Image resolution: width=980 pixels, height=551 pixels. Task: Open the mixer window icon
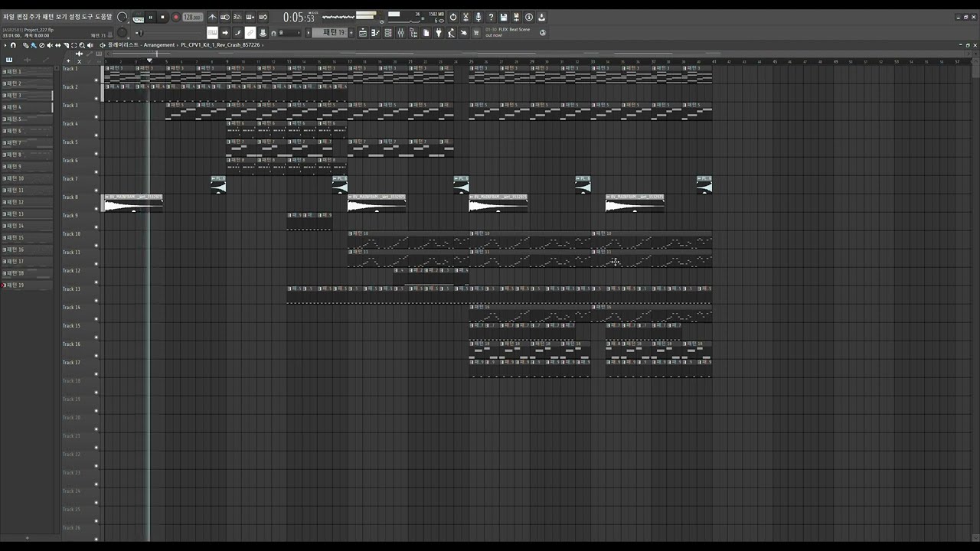[x=400, y=33]
